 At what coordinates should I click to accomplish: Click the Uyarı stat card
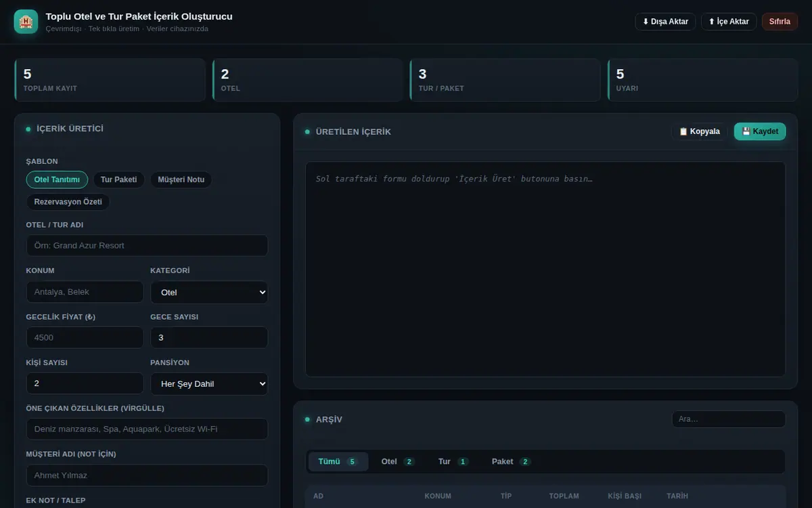click(702, 80)
